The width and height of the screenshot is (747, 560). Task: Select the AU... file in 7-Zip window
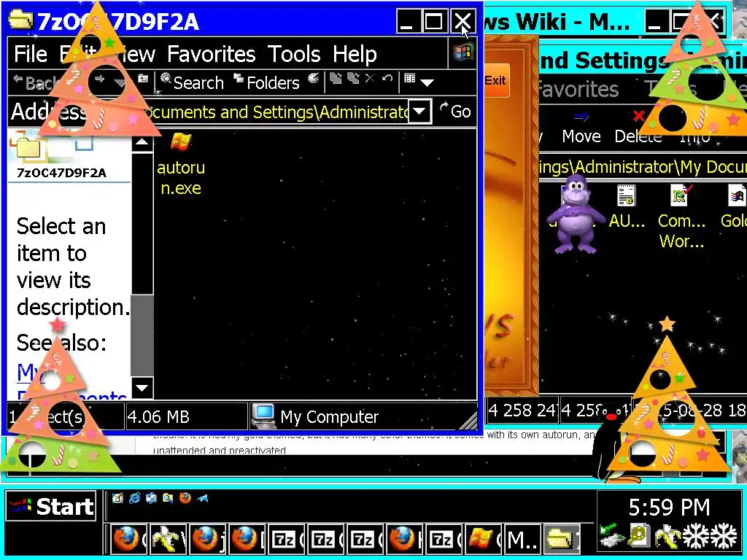click(x=627, y=206)
